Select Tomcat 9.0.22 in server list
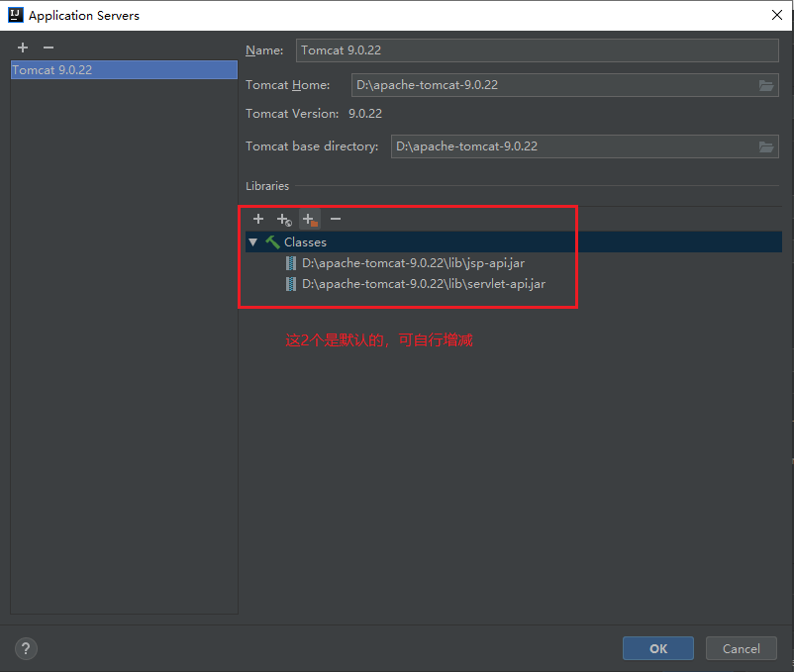794x672 pixels. click(x=124, y=70)
